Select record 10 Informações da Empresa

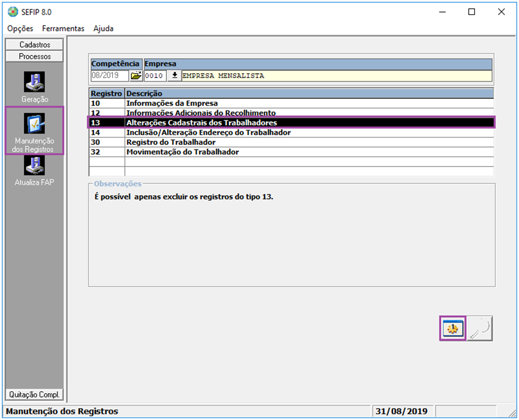click(x=172, y=103)
